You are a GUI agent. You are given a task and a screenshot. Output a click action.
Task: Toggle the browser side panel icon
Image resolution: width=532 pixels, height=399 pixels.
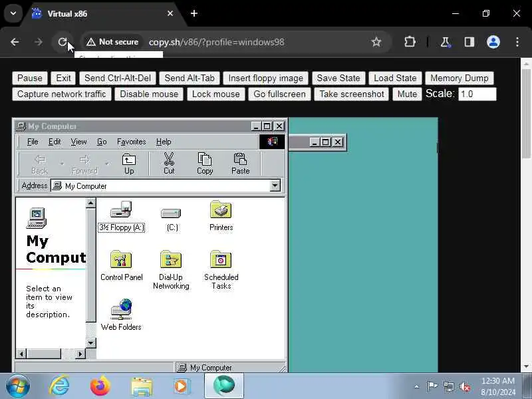pyautogui.click(x=469, y=42)
